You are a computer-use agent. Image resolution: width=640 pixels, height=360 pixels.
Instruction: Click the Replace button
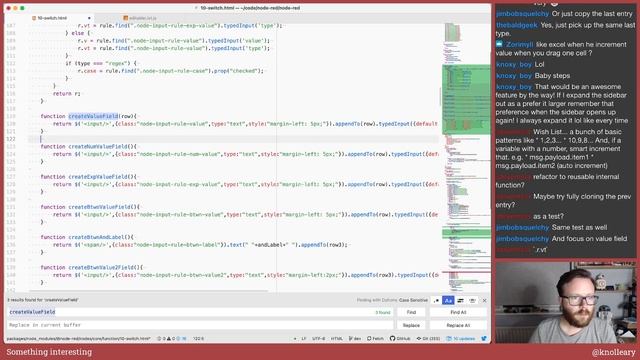pos(411,325)
